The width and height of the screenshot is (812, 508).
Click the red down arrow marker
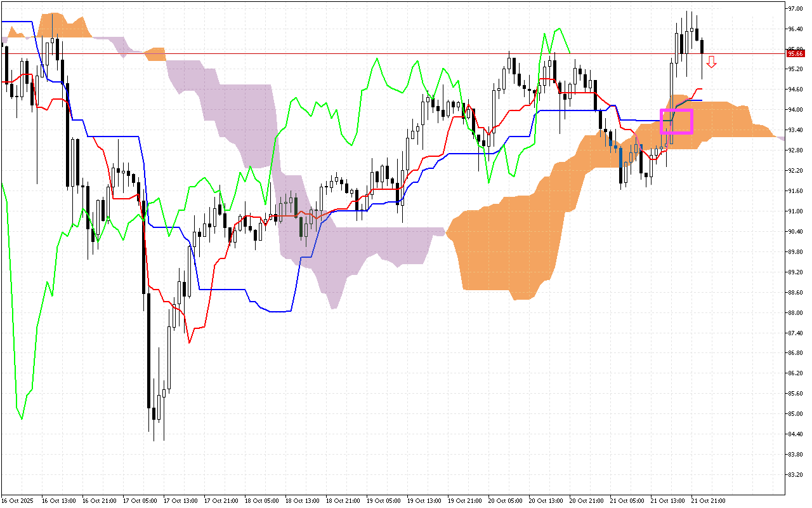(712, 62)
